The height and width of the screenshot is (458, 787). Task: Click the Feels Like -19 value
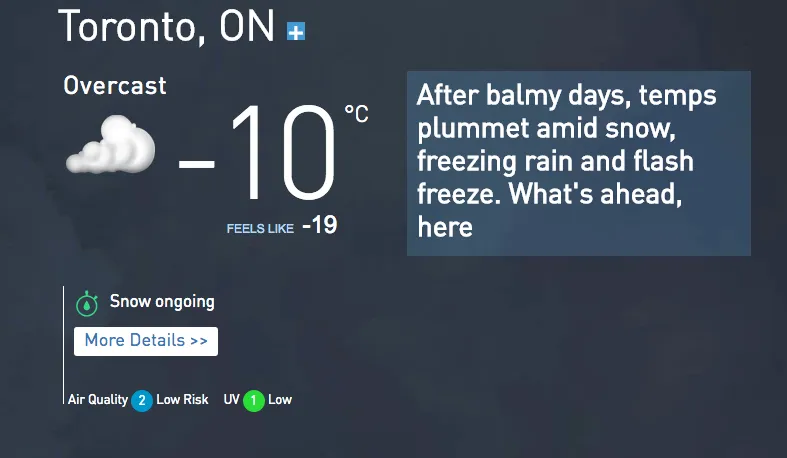(x=320, y=225)
